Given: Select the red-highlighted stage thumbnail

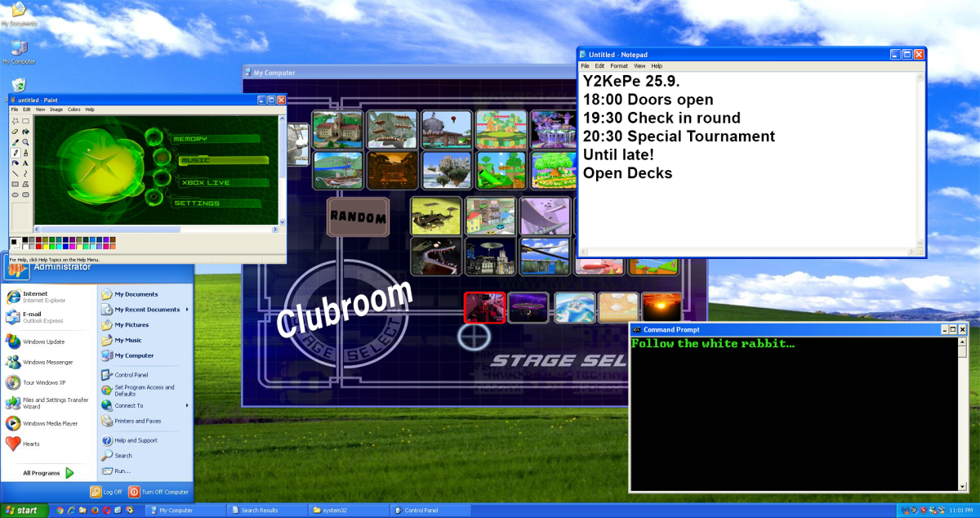Looking at the screenshot, I should click(x=484, y=307).
